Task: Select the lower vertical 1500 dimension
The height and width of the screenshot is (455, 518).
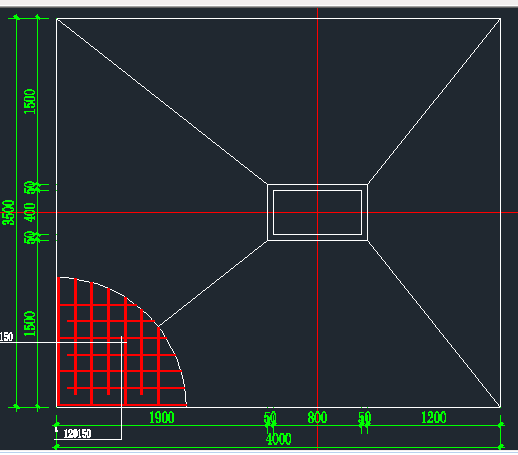Action: coord(30,323)
